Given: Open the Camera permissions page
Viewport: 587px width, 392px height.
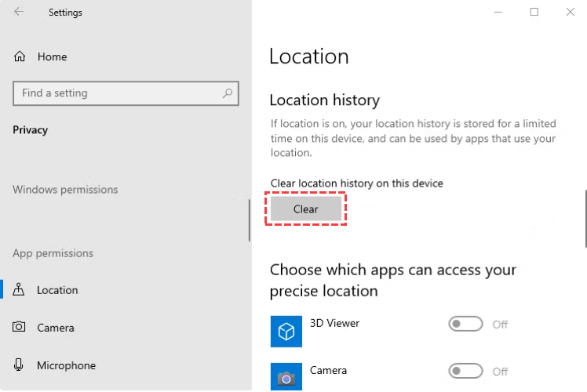Looking at the screenshot, I should click(55, 328).
